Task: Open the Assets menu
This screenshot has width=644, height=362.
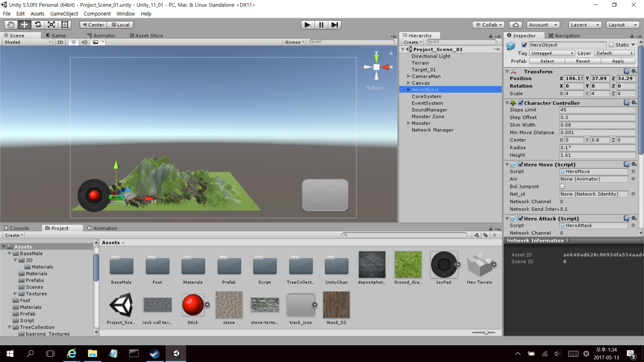Action: (37, 14)
